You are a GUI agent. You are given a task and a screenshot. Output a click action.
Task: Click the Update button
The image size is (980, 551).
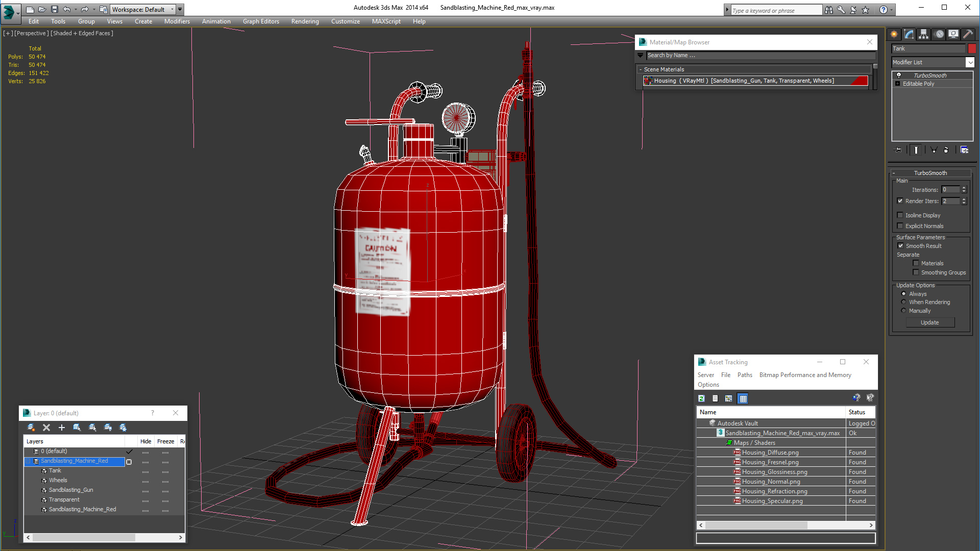tap(930, 322)
